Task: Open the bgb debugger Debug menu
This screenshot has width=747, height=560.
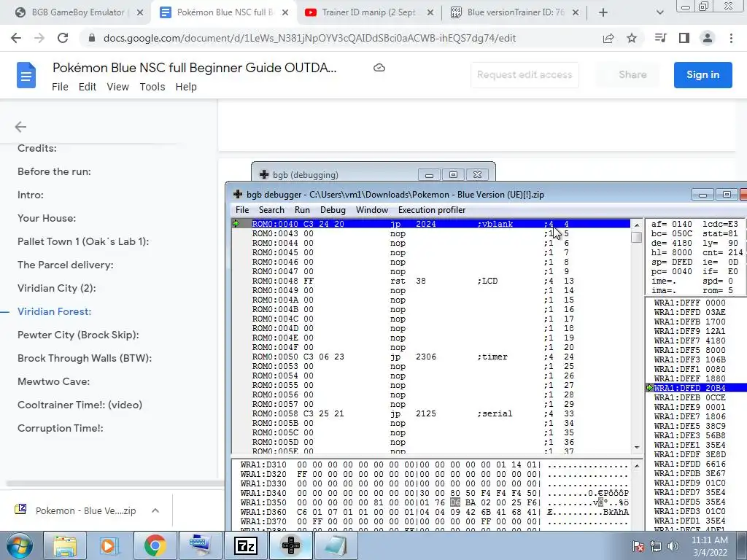Action: coord(333,210)
